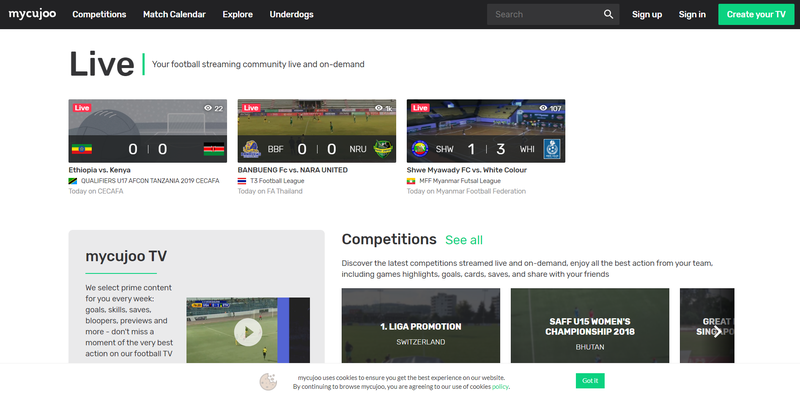Click the Nara United team crest

tap(383, 149)
